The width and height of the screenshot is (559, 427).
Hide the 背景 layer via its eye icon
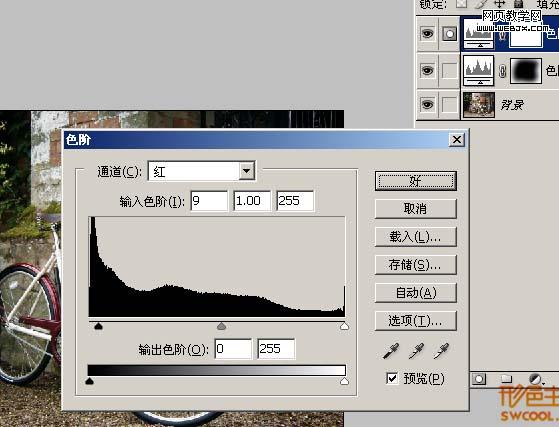pos(427,104)
